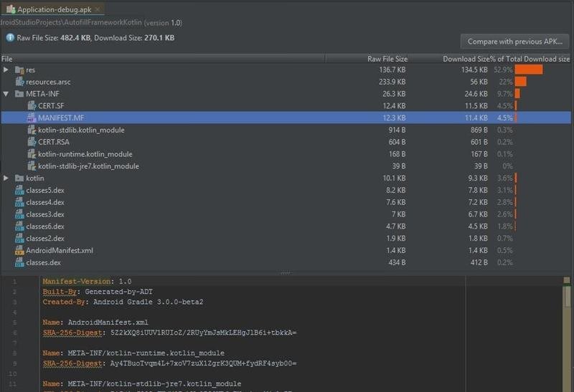Expand the kotlin folder arrow
The height and width of the screenshot is (392, 574).
coord(6,178)
